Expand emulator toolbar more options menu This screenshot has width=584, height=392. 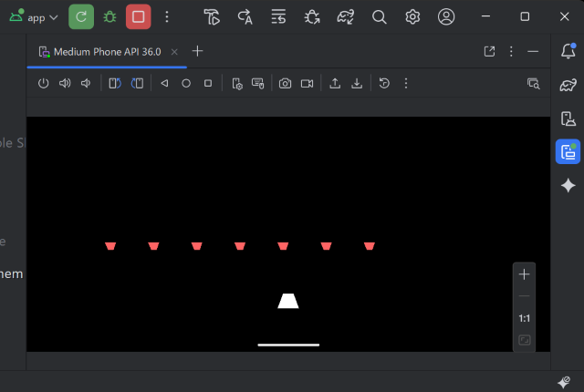(406, 83)
